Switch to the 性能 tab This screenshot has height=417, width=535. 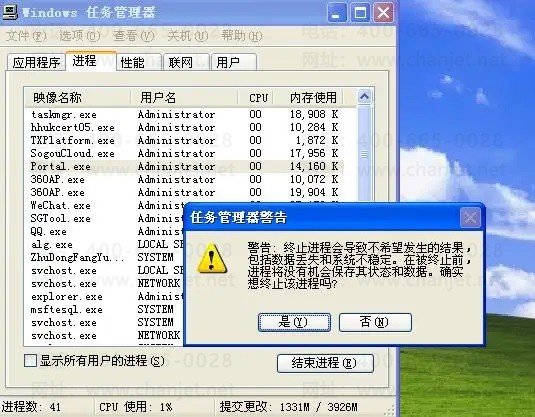[138, 62]
